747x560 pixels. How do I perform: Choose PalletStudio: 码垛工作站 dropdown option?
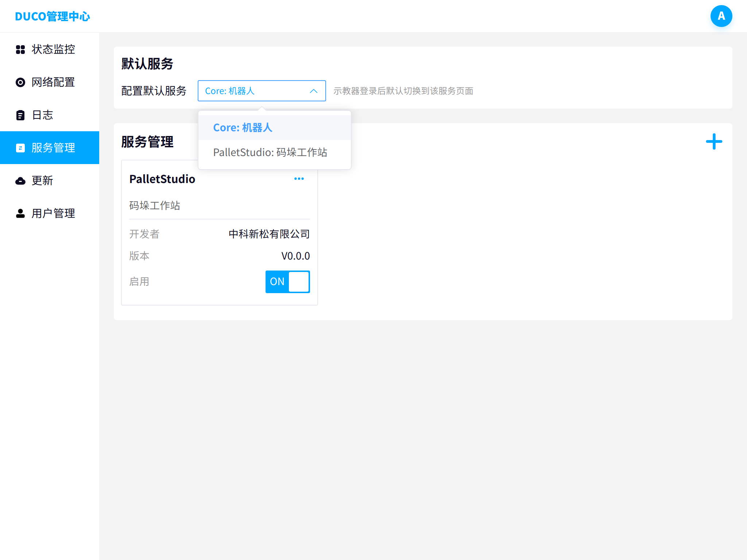click(x=270, y=152)
